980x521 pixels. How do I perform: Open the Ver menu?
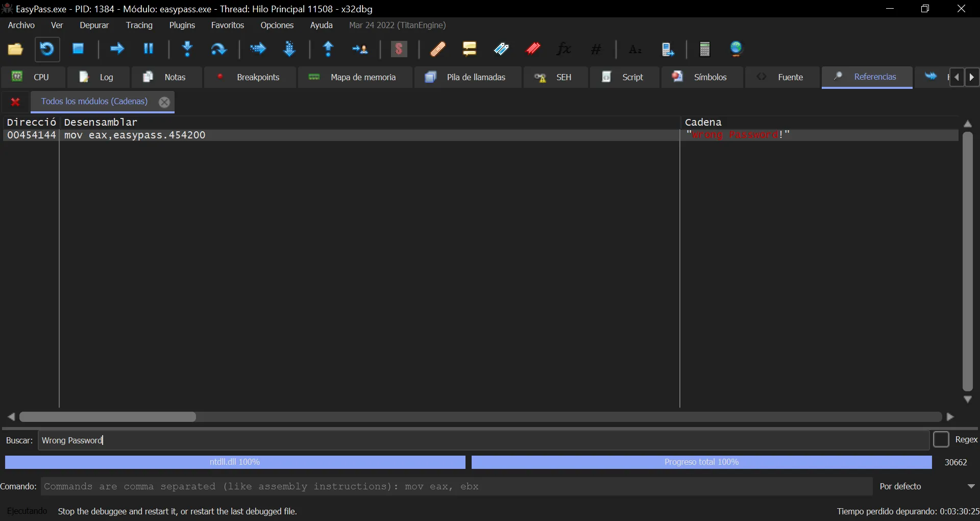tap(57, 25)
